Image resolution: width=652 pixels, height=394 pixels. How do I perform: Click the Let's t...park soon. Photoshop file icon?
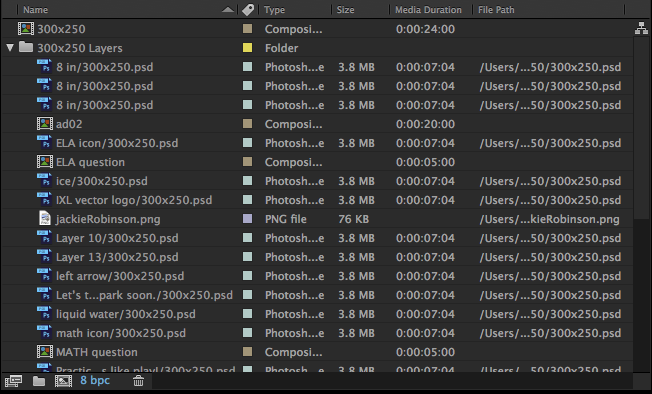coord(44,294)
